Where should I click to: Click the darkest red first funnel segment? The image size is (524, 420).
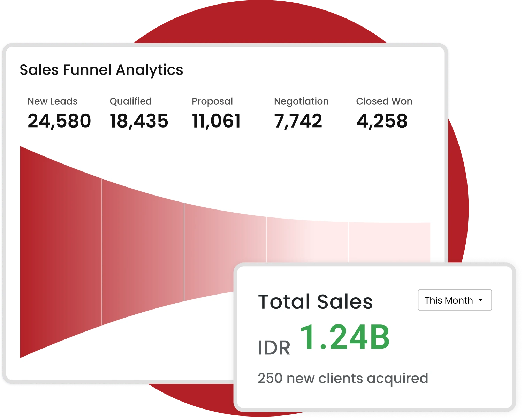pyautogui.click(x=61, y=252)
